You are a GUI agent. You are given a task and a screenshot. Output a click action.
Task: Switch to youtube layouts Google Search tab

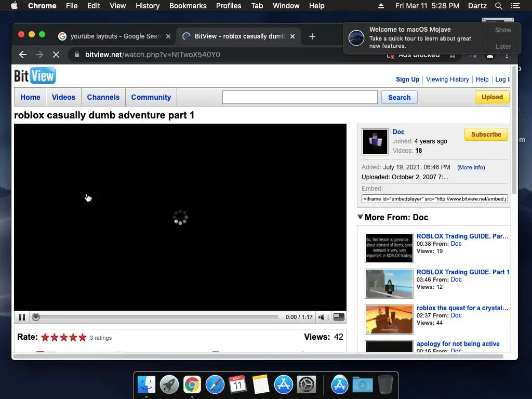tap(114, 36)
